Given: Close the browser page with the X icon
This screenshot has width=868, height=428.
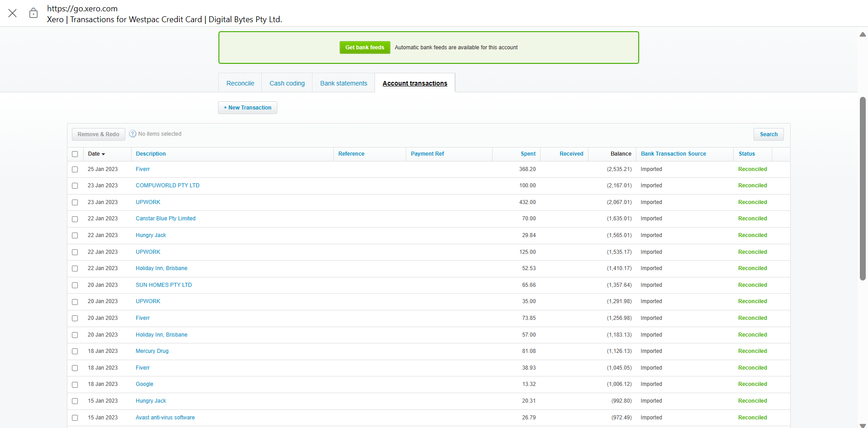Looking at the screenshot, I should (x=13, y=13).
